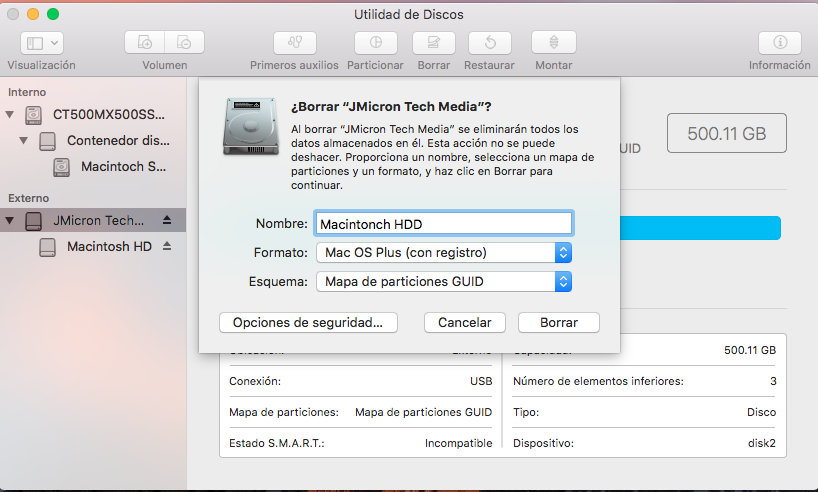This screenshot has height=492, width=818.
Task: Click the 500.11 GB value in info table
Action: tap(750, 350)
